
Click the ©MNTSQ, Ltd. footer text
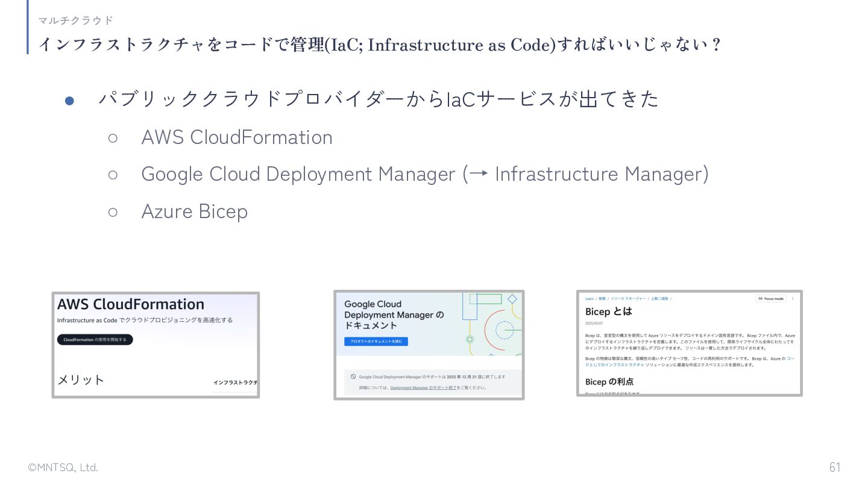click(63, 468)
